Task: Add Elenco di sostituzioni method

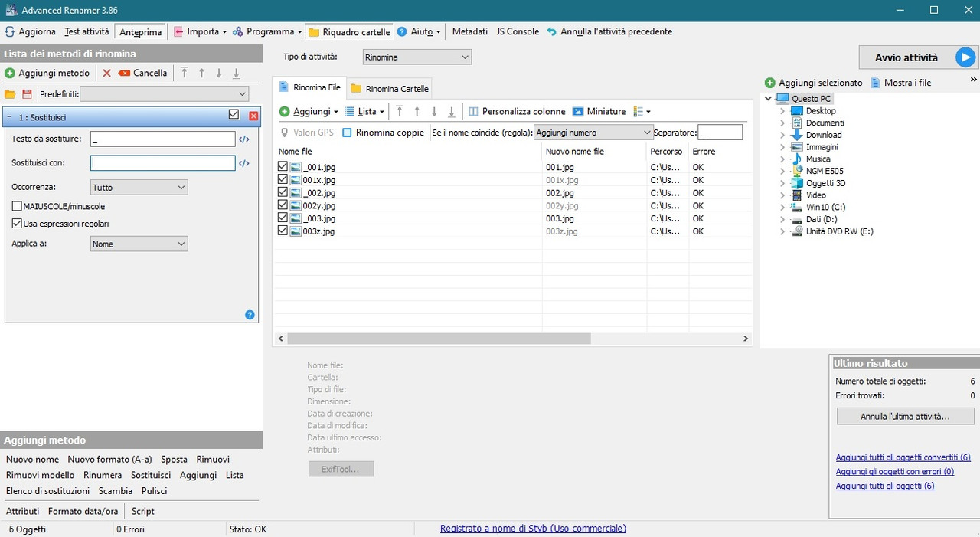Action: 47,491
